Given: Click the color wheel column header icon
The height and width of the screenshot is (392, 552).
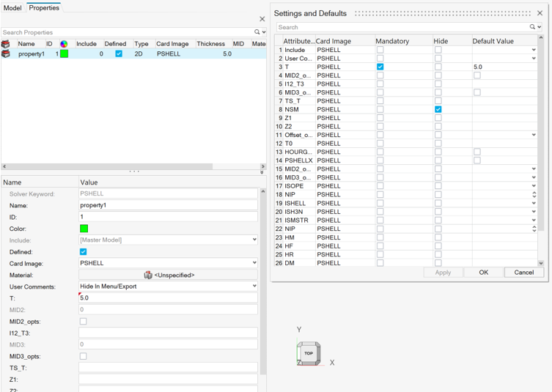Looking at the screenshot, I should click(64, 44).
